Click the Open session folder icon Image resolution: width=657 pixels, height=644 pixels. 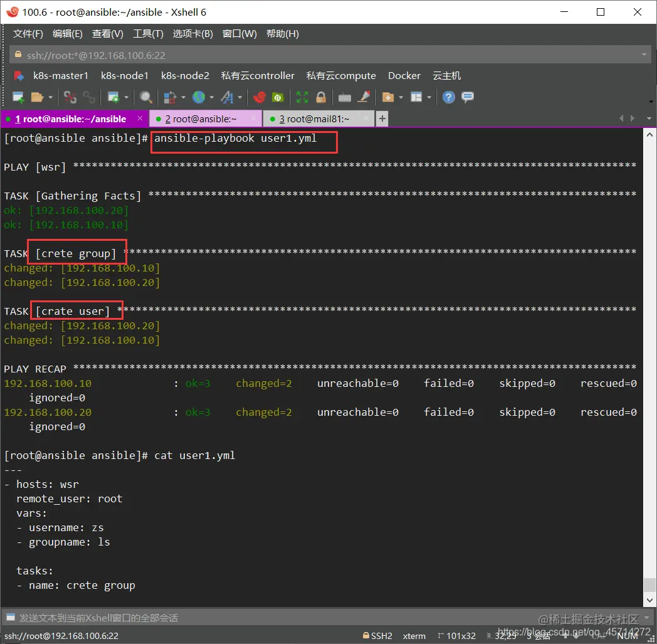(x=37, y=97)
